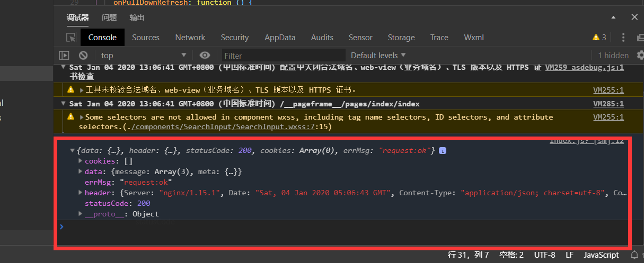
Task: Open the VM259 asdebug.js:1 source link
Action: click(584, 67)
